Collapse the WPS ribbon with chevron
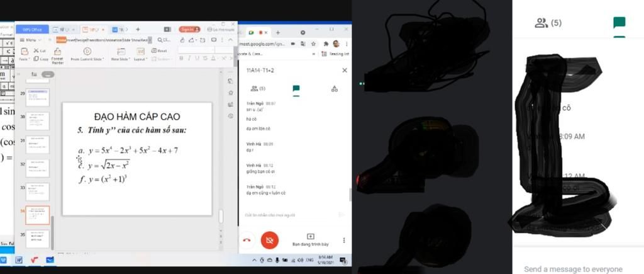 (x=230, y=40)
